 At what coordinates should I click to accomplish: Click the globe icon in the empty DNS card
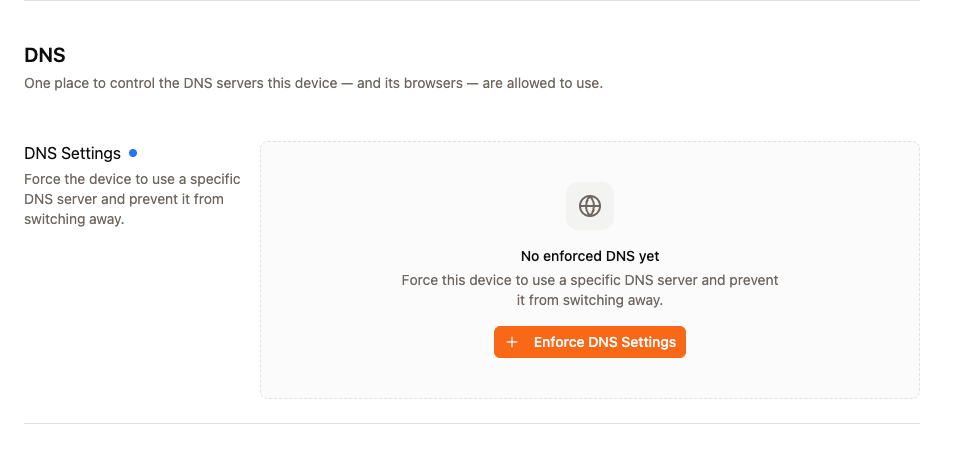coord(590,206)
